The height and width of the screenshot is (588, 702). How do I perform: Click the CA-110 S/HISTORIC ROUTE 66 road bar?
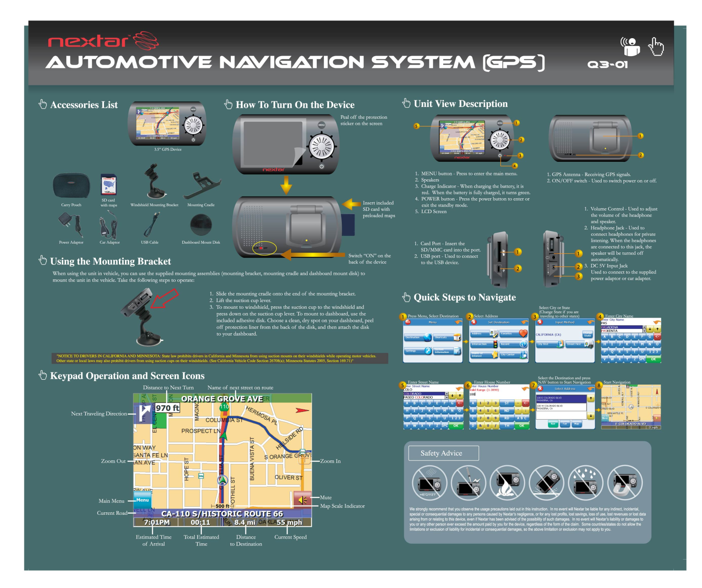click(x=222, y=514)
